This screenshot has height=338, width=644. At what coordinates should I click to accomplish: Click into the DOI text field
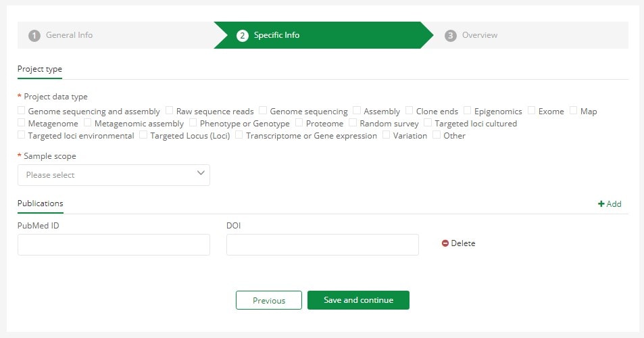[322, 245]
